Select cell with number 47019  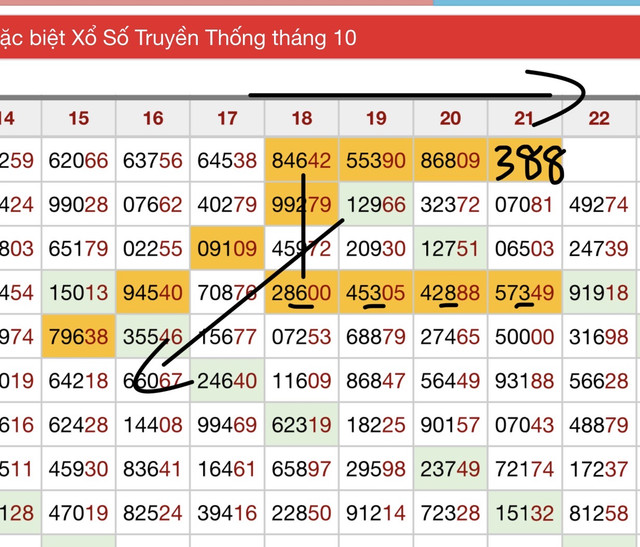point(78,513)
